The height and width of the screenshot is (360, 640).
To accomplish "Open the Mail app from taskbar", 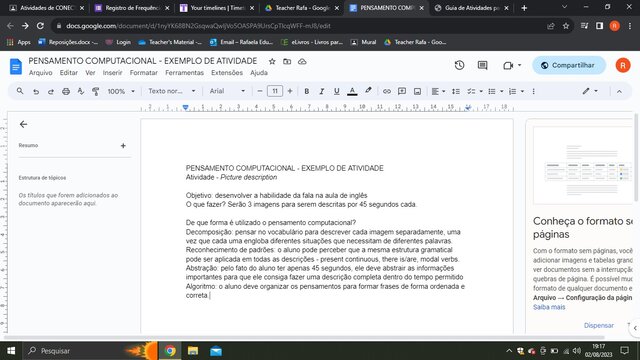I will click(x=216, y=351).
